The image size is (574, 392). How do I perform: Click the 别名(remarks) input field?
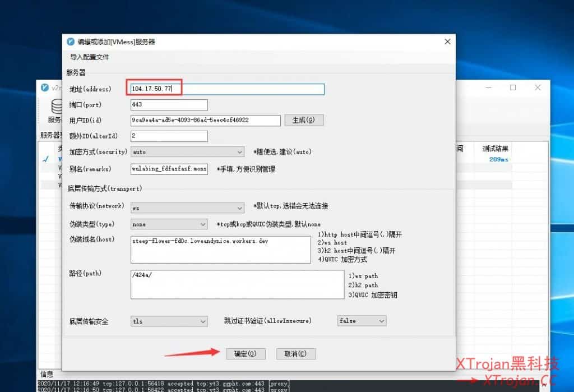[x=168, y=169]
